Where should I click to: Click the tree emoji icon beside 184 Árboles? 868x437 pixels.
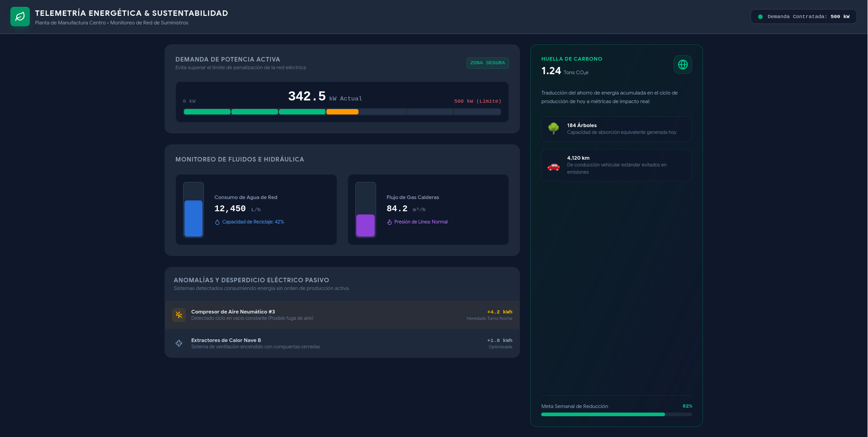coord(553,128)
